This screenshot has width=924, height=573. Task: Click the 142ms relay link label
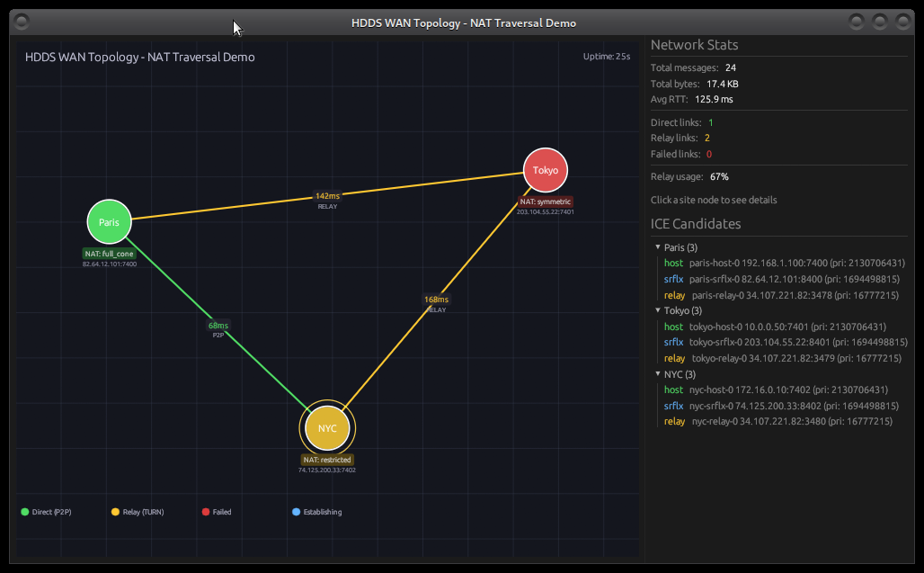click(x=327, y=196)
